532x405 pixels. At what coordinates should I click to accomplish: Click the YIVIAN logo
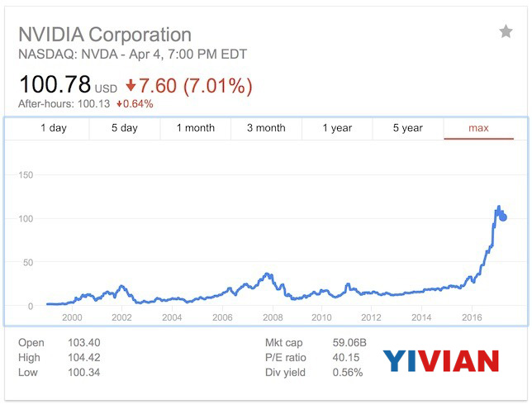[440, 360]
